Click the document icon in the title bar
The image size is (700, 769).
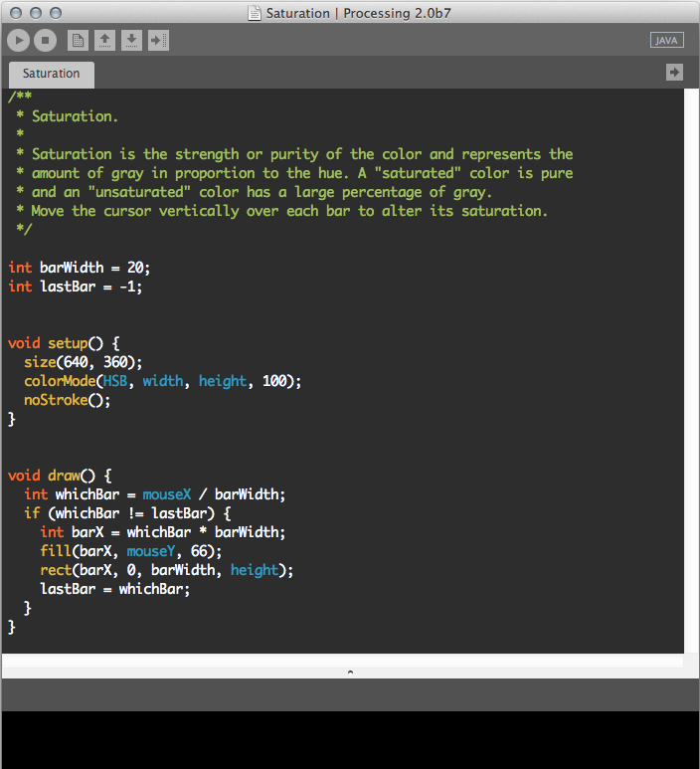tap(254, 13)
